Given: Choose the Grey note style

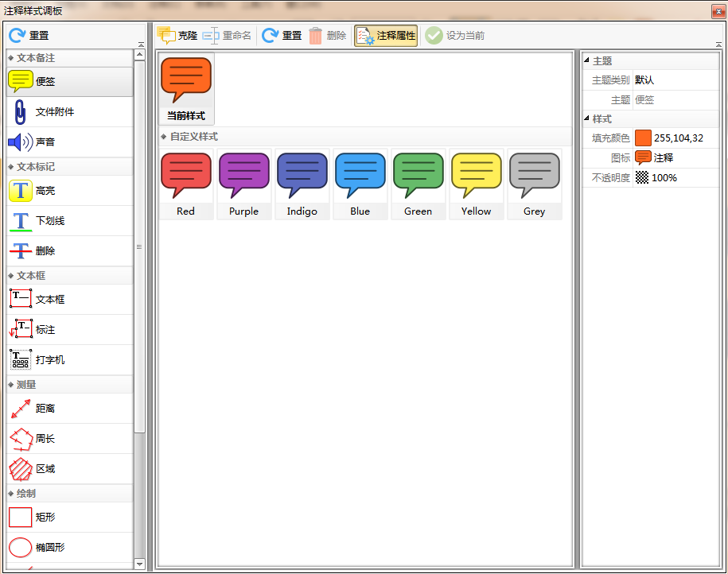Looking at the screenshot, I should (x=535, y=184).
